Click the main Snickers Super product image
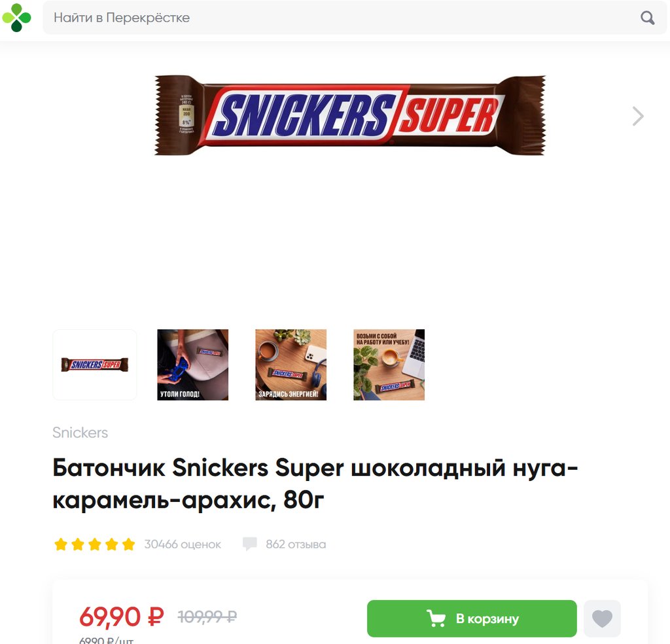Screen dimensions: 670x644 [x=350, y=115]
